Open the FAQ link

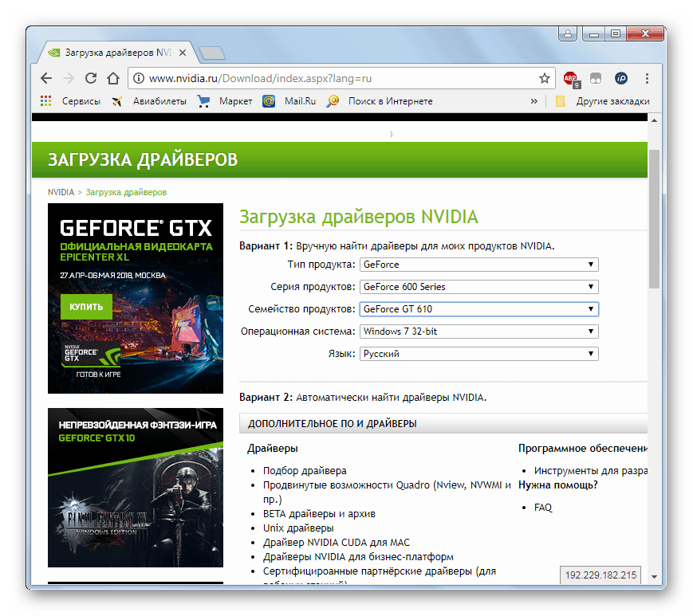click(x=543, y=508)
